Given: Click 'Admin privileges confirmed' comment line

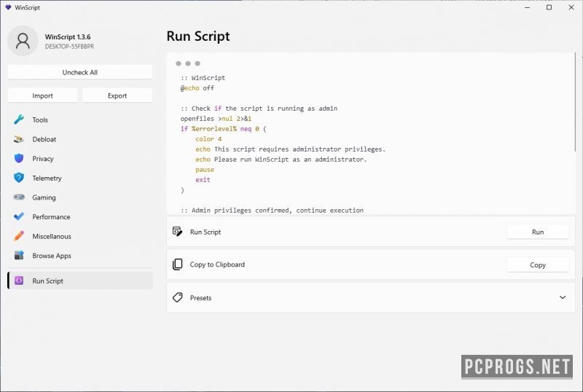Looking at the screenshot, I should pyautogui.click(x=272, y=210).
